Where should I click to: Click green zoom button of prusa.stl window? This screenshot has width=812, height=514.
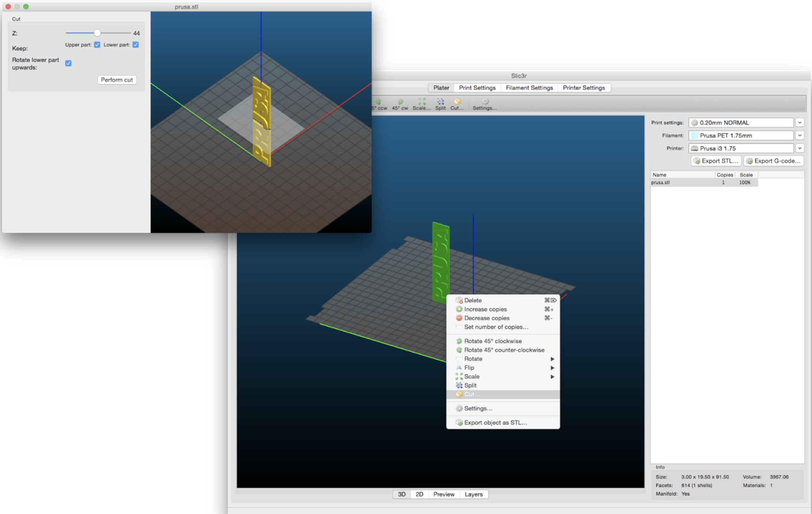point(26,7)
